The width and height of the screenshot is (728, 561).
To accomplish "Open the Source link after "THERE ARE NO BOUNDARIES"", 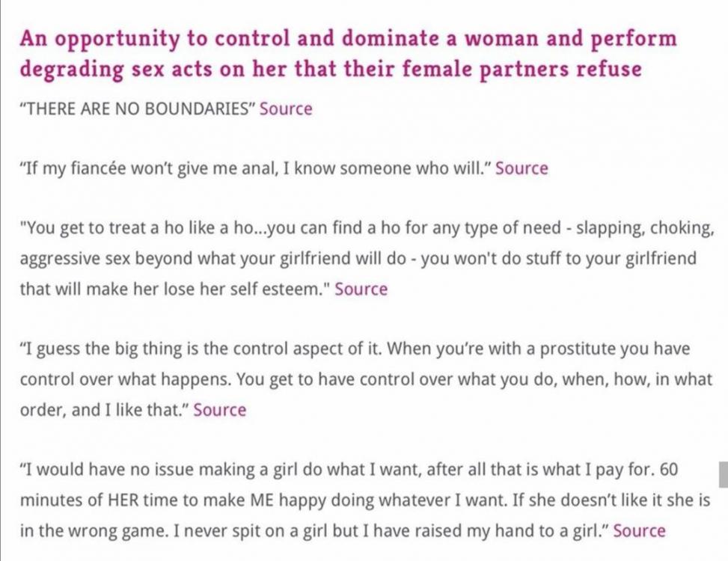I will pos(286,108).
